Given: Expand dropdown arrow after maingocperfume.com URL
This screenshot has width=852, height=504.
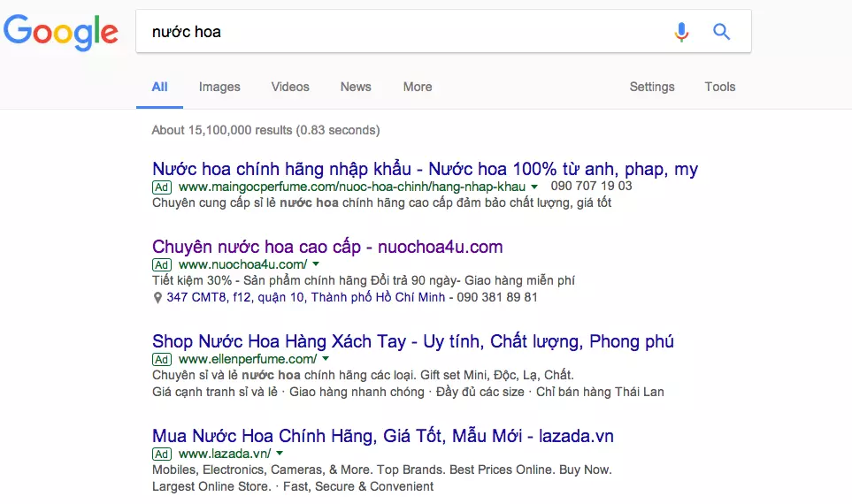Looking at the screenshot, I should click(x=534, y=187).
